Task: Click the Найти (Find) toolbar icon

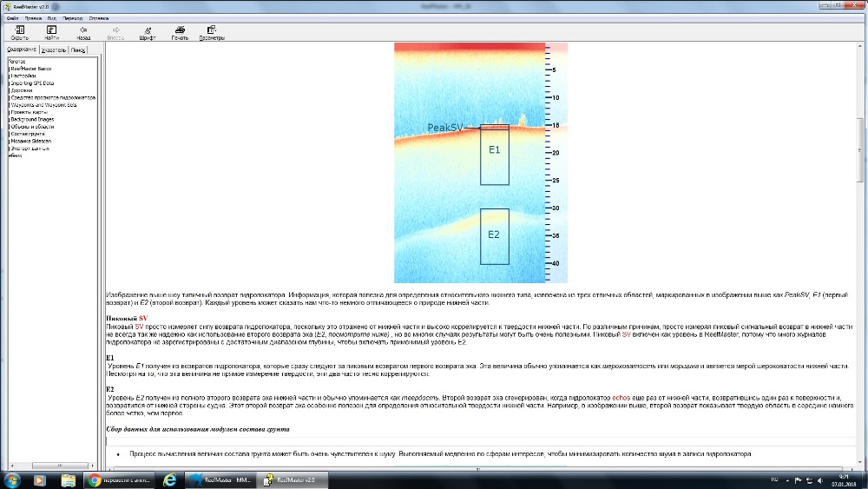Action: 51,33
